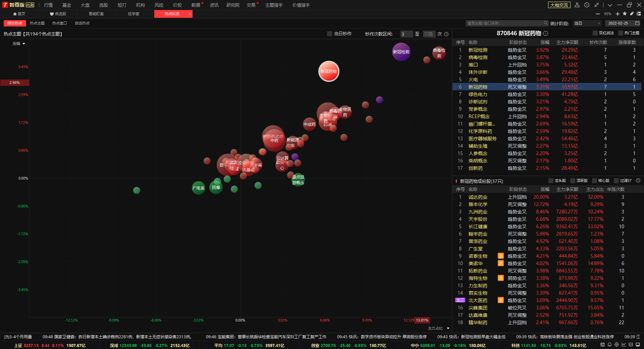Click the compress-arrows shrink window icon
The image size is (644, 349).
point(596,5)
